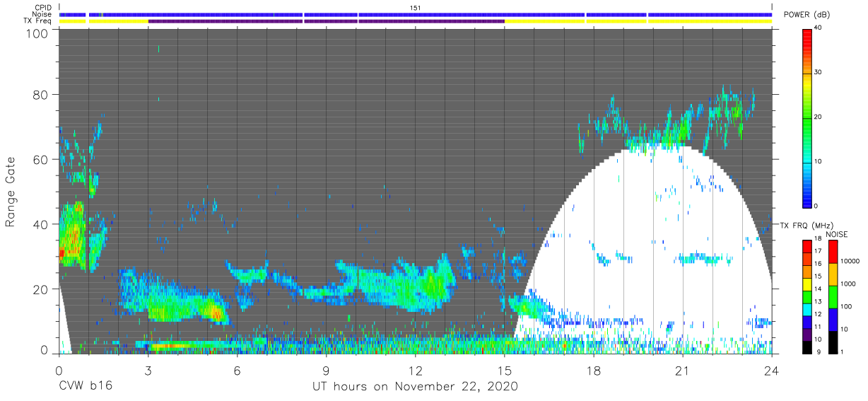Screen dimensions: 868x401
Task: Click y-axis tick label 100
Action: click(x=37, y=33)
